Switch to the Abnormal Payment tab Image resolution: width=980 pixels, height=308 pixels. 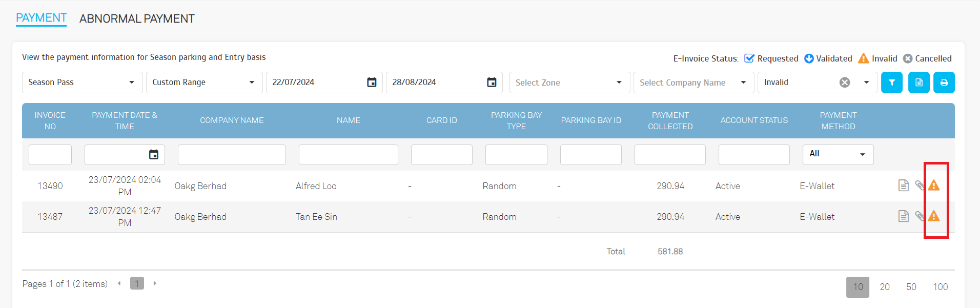tap(137, 19)
